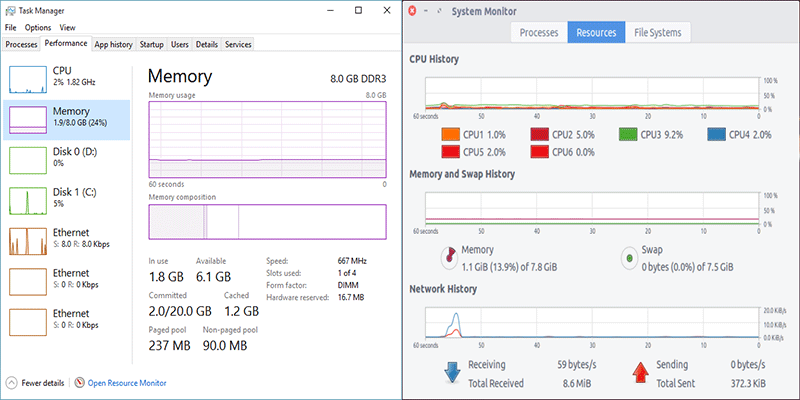800x400 pixels.
Task: Click the CPU4 blue color swatch
Action: 717,135
